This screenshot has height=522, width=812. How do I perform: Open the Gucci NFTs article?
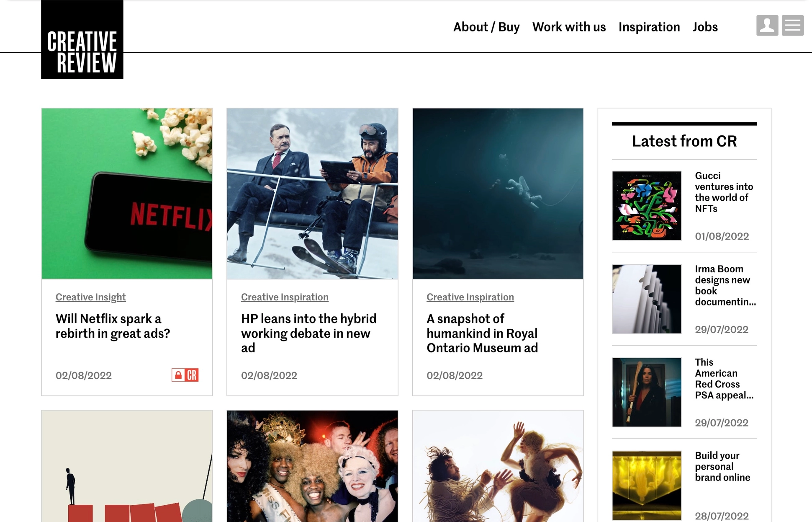point(723,192)
